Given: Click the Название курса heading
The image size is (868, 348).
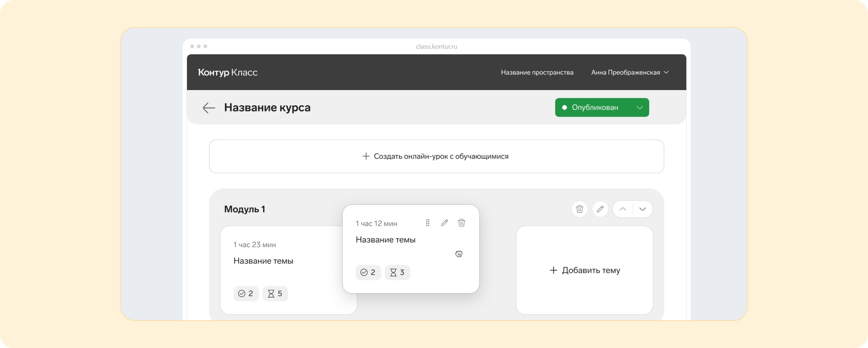Looking at the screenshot, I should coord(267,107).
